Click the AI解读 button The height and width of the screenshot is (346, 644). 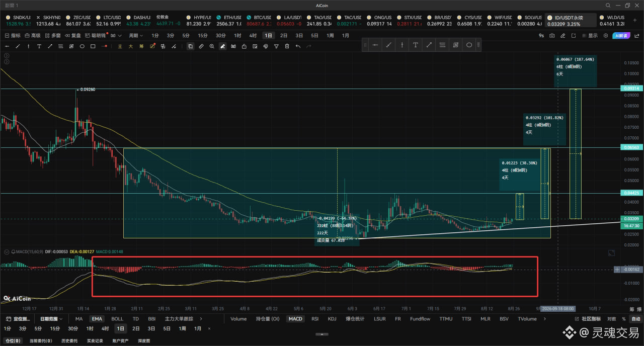[621, 36]
